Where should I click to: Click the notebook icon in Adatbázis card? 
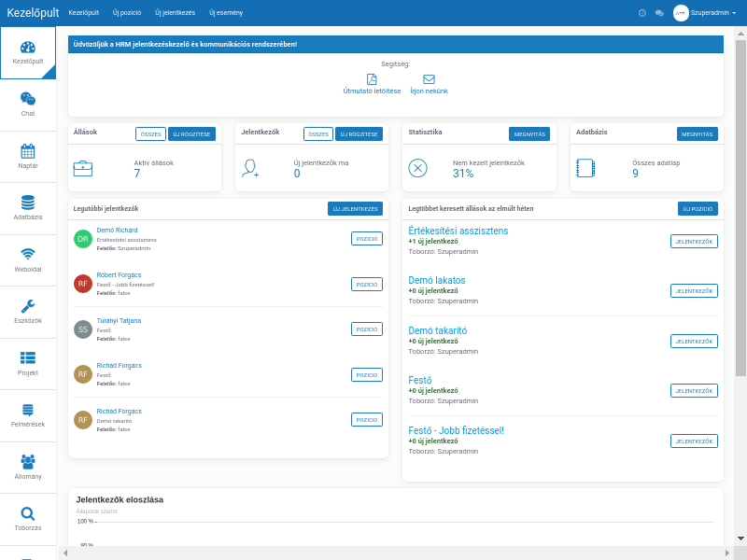[585, 168]
